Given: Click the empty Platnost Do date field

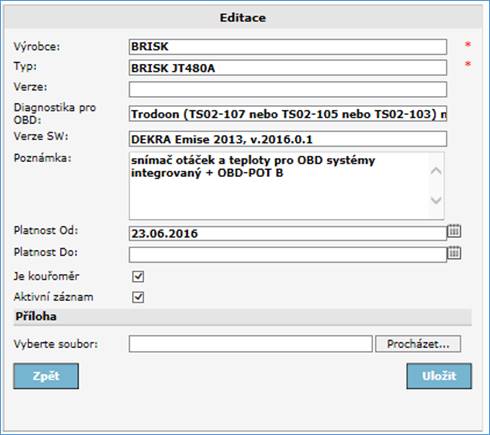Looking at the screenshot, I should coord(288,255).
